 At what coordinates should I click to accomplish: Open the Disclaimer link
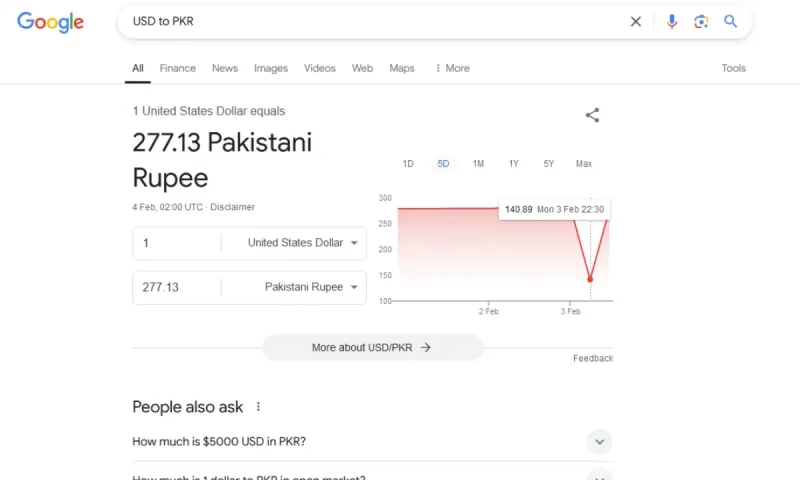coord(233,207)
